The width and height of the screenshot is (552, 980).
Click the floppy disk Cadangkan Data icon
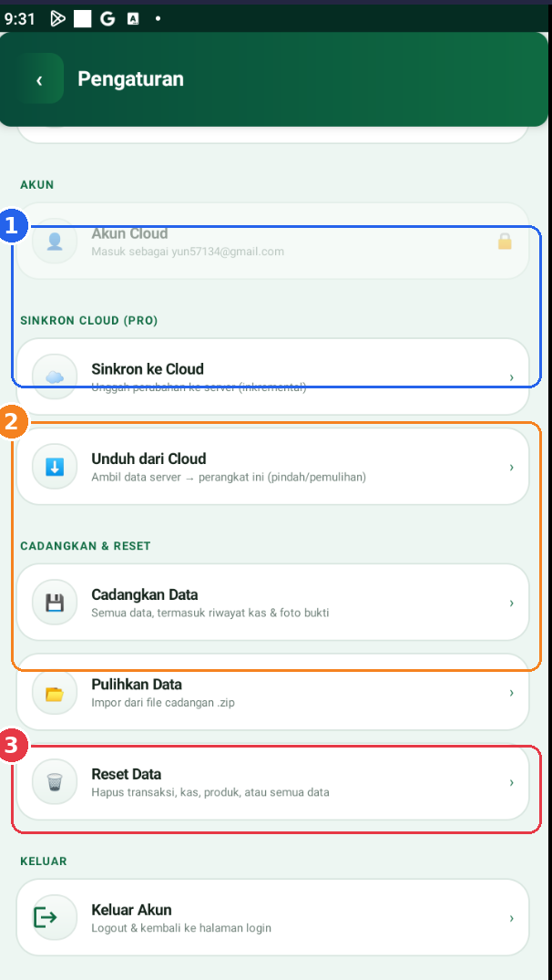click(55, 603)
